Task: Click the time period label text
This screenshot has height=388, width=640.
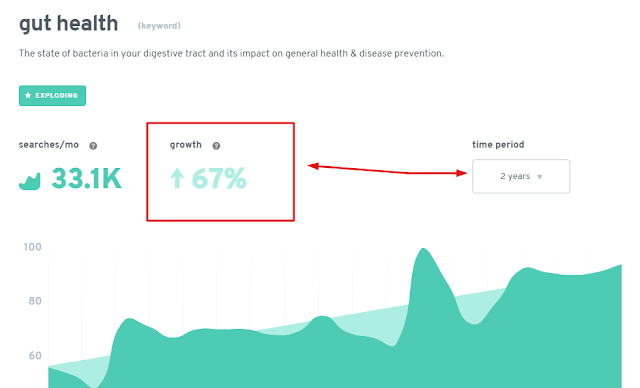Action: pyautogui.click(x=498, y=144)
